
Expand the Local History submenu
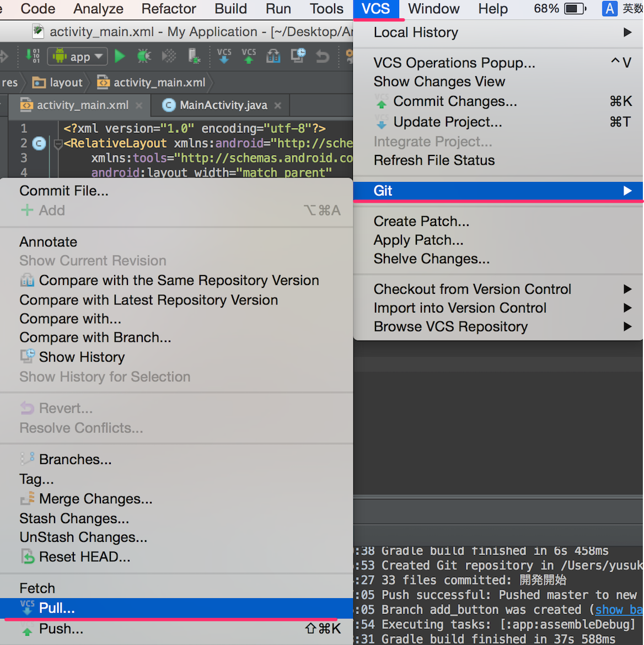(498, 33)
